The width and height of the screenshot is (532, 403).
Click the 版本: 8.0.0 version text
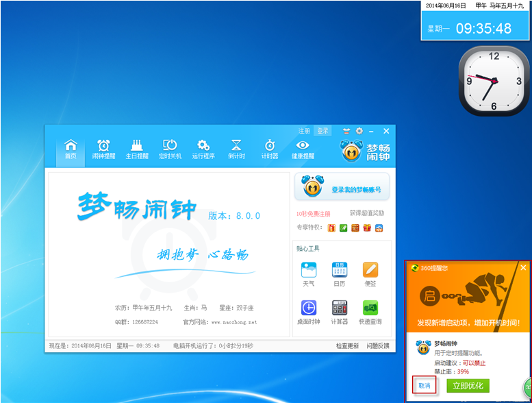[234, 216]
